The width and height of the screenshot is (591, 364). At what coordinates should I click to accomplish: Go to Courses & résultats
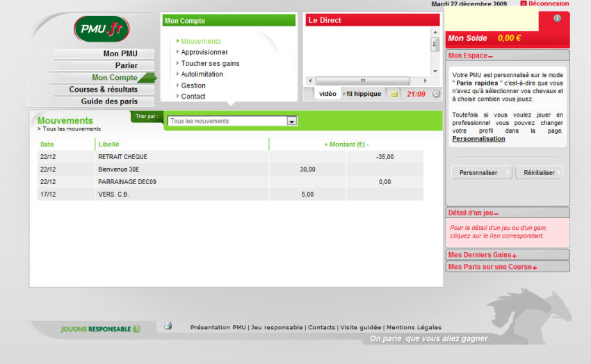(x=103, y=89)
